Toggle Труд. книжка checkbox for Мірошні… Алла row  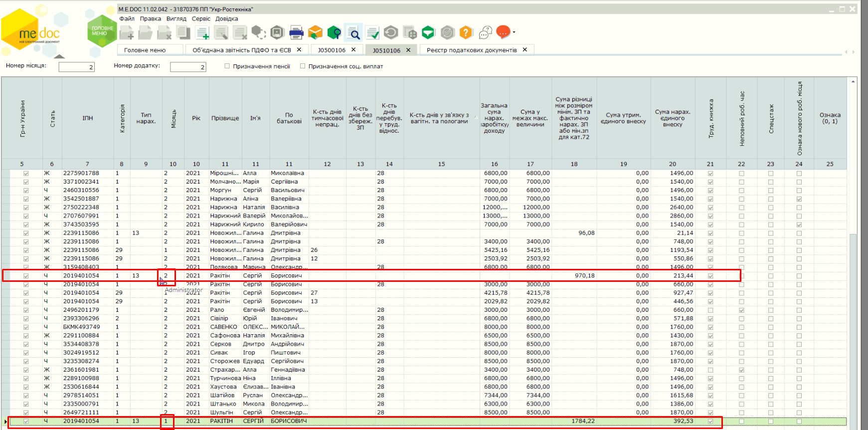pos(710,174)
